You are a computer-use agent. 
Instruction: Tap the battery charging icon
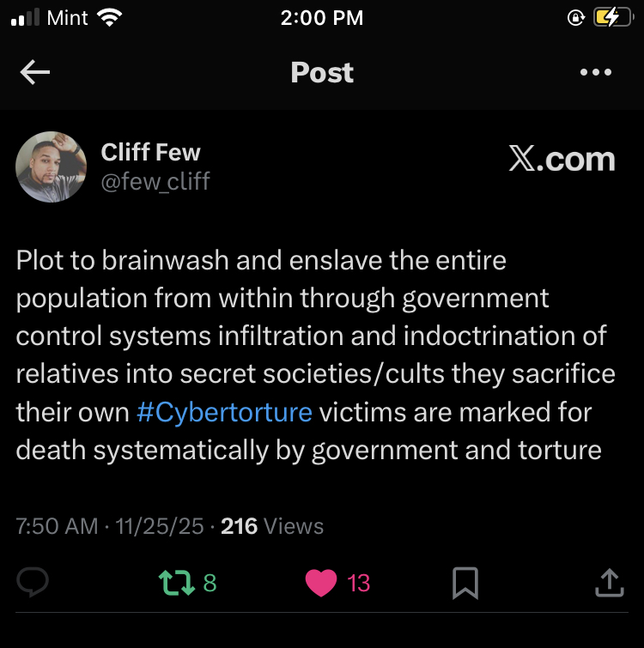coord(613,18)
